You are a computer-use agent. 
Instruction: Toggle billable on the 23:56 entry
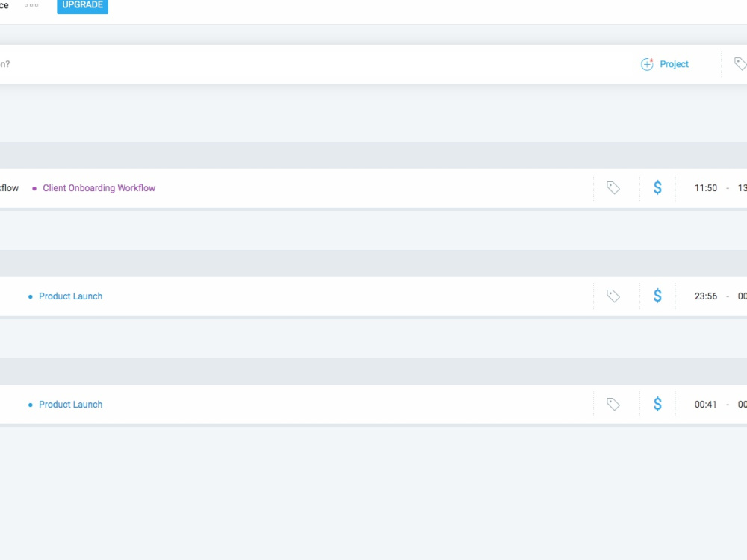pos(657,296)
